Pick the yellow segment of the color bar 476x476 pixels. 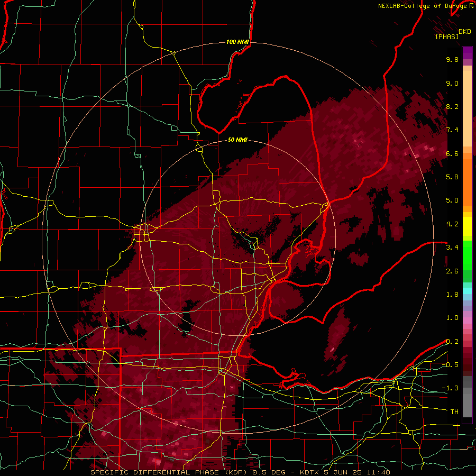click(x=467, y=226)
